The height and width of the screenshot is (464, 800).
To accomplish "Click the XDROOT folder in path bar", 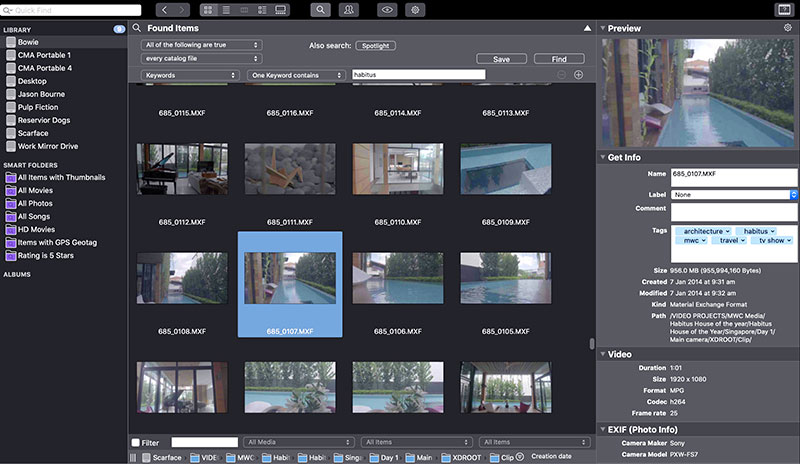I will (x=461, y=457).
